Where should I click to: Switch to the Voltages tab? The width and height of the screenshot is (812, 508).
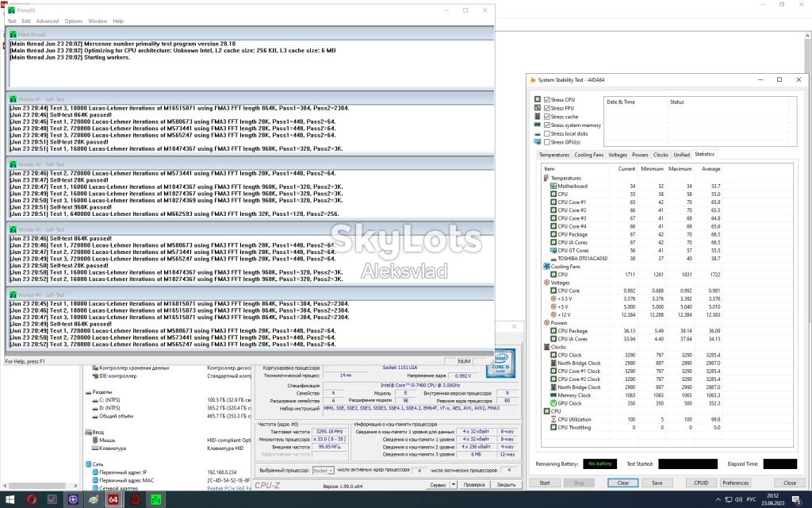[617, 155]
